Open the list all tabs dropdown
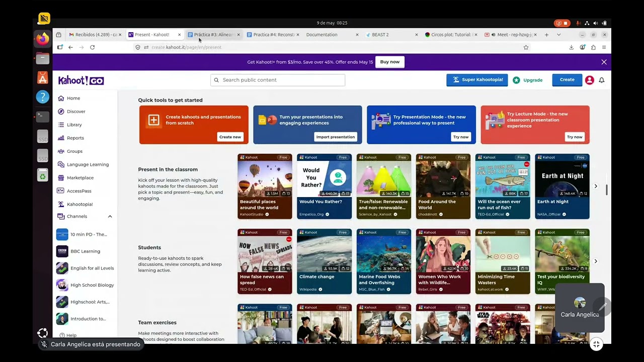 coord(558,35)
